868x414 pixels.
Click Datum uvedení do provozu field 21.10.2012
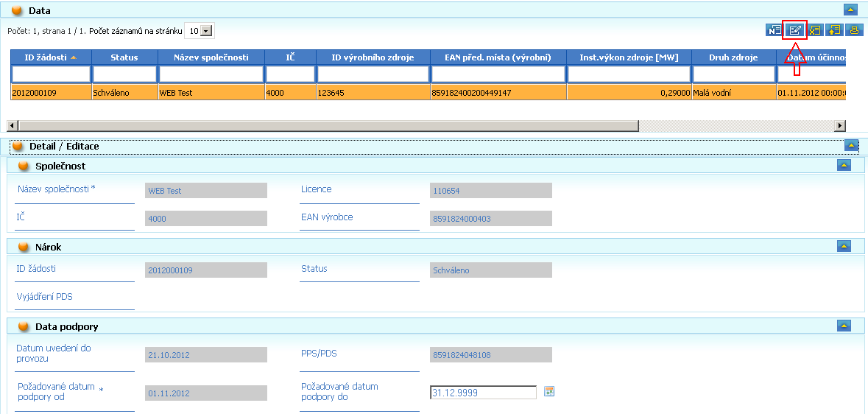pyautogui.click(x=206, y=354)
